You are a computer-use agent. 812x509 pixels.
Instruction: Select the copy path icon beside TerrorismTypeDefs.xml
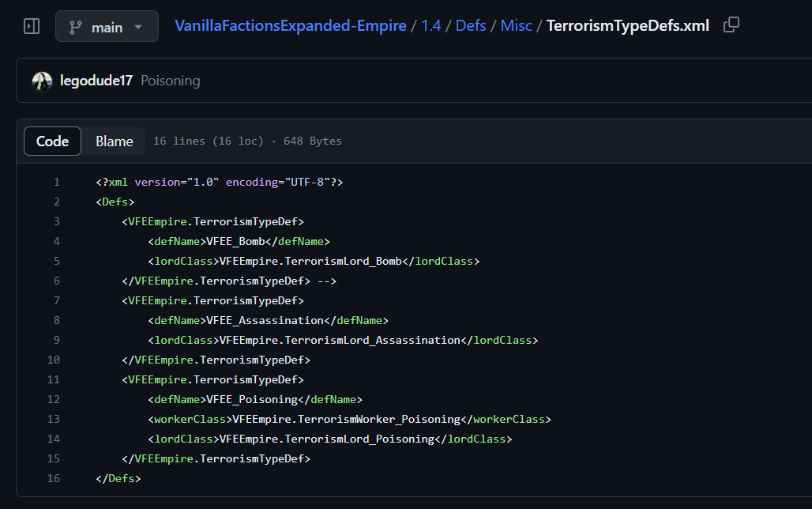click(x=731, y=25)
